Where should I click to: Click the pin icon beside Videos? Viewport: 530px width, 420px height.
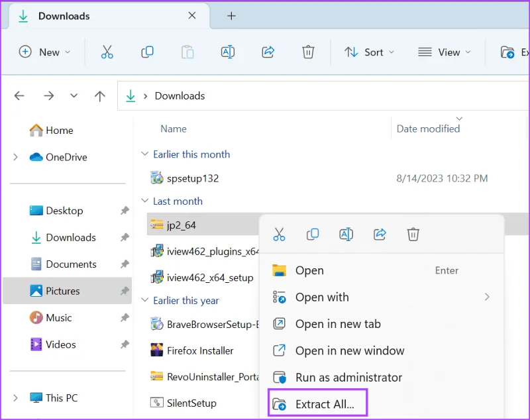pyautogui.click(x=125, y=344)
